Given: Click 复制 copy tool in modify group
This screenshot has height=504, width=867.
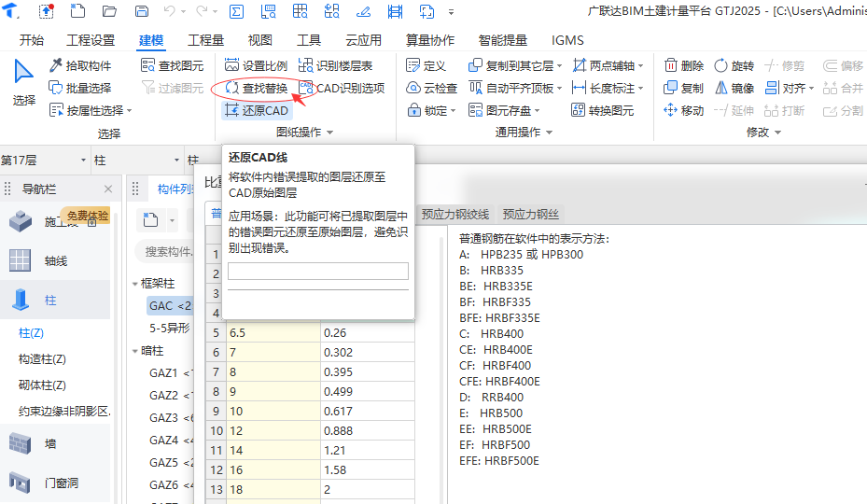Looking at the screenshot, I should (683, 88).
